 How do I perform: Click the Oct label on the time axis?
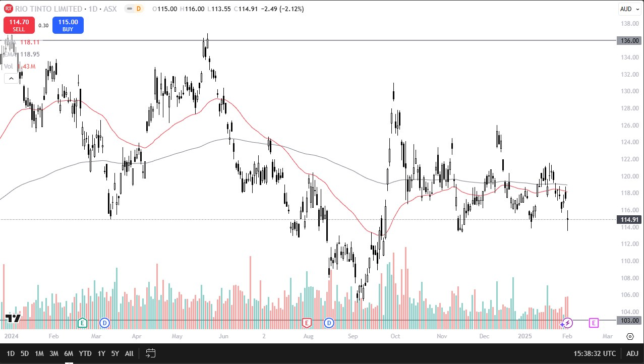click(x=395, y=336)
